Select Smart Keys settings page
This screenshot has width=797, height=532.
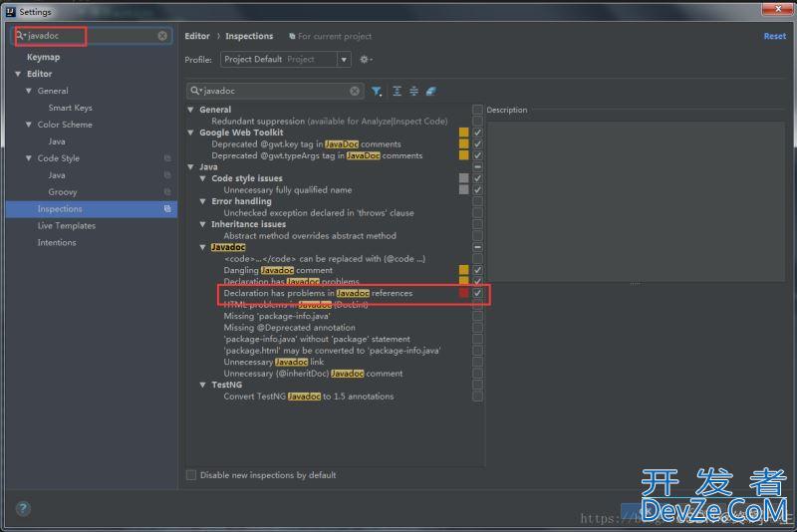coord(70,108)
